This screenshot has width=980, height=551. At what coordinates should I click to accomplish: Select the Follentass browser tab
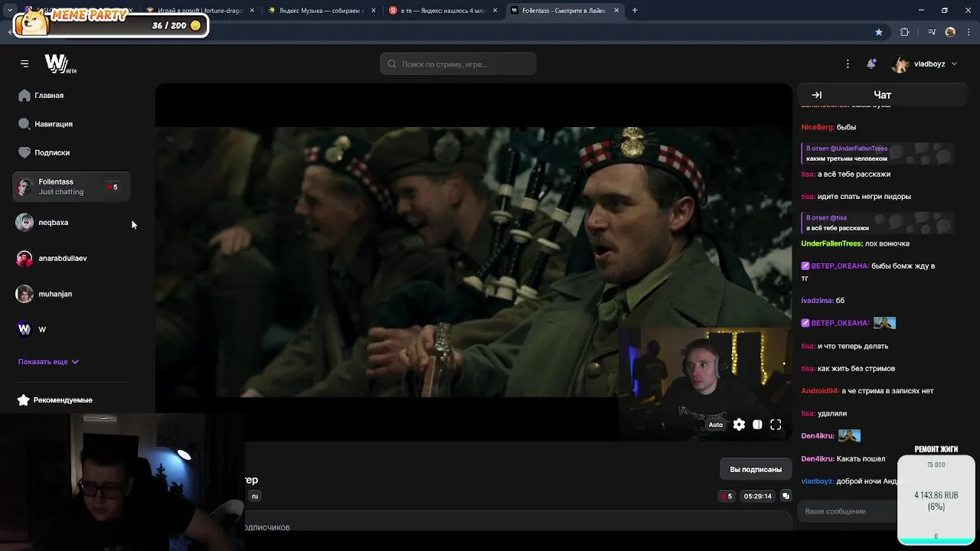click(x=563, y=11)
